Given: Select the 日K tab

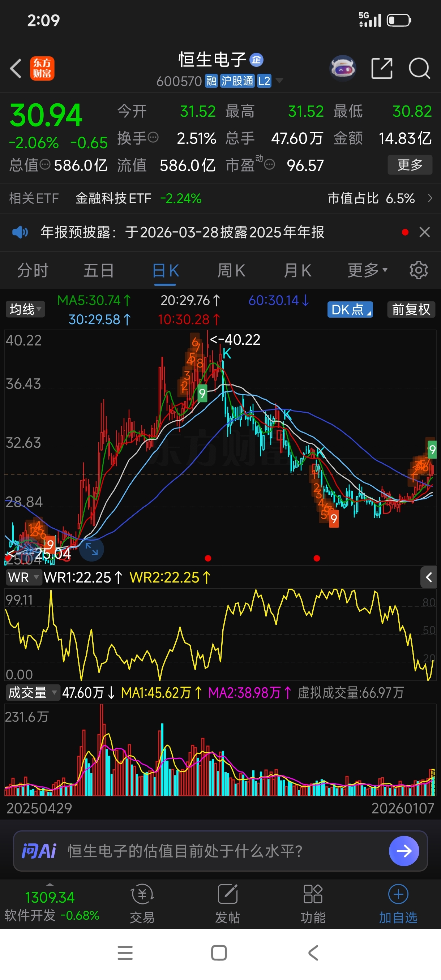Looking at the screenshot, I should (165, 271).
